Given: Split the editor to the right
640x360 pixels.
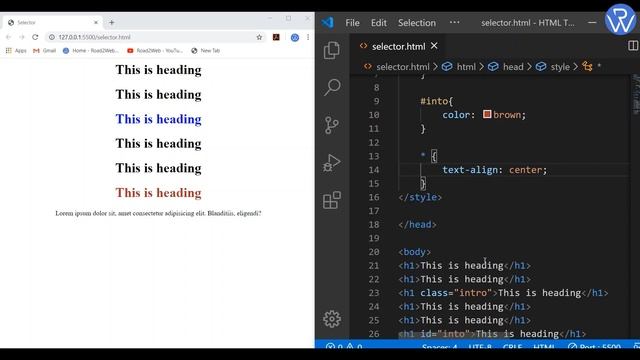Looking at the screenshot, I should (633, 46).
